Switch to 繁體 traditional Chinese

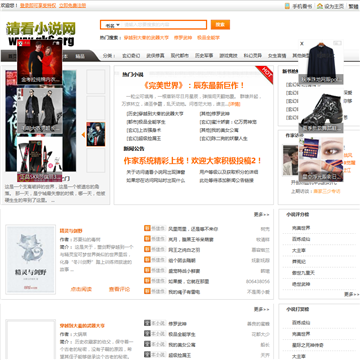[x=353, y=6]
